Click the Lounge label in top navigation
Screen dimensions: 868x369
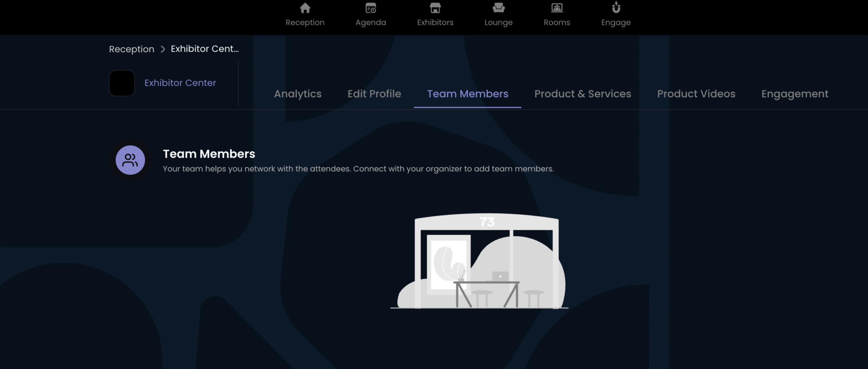[499, 23]
